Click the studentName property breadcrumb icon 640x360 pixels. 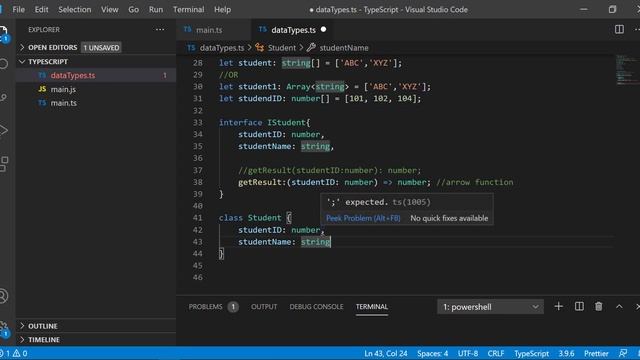[x=311, y=48]
